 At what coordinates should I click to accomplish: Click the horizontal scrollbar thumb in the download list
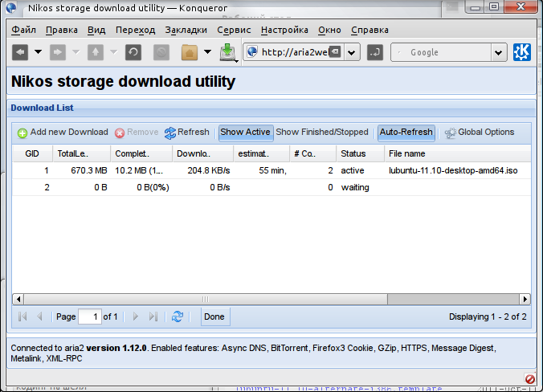pyautogui.click(x=206, y=299)
